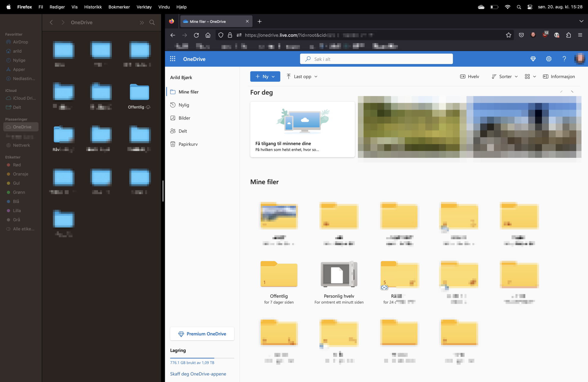Open the OneDrive app launcher grid
Image resolution: width=588 pixels, height=382 pixels.
(173, 59)
